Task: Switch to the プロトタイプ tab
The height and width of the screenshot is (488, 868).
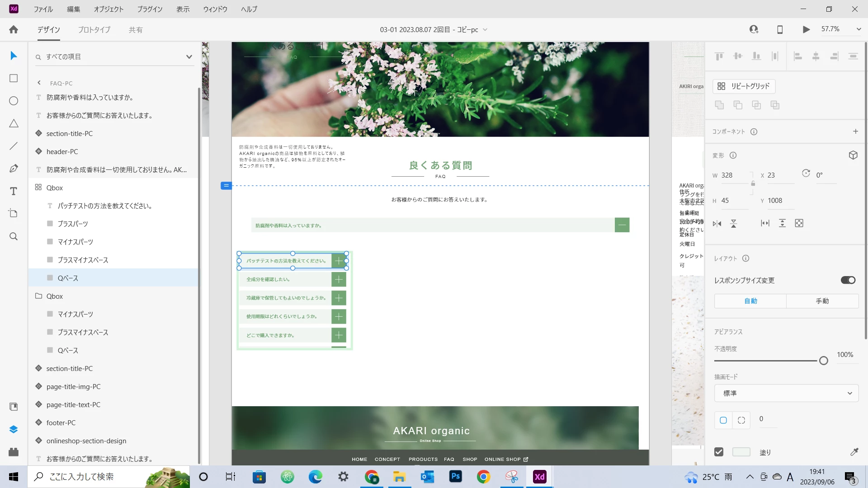Action: click(94, 30)
